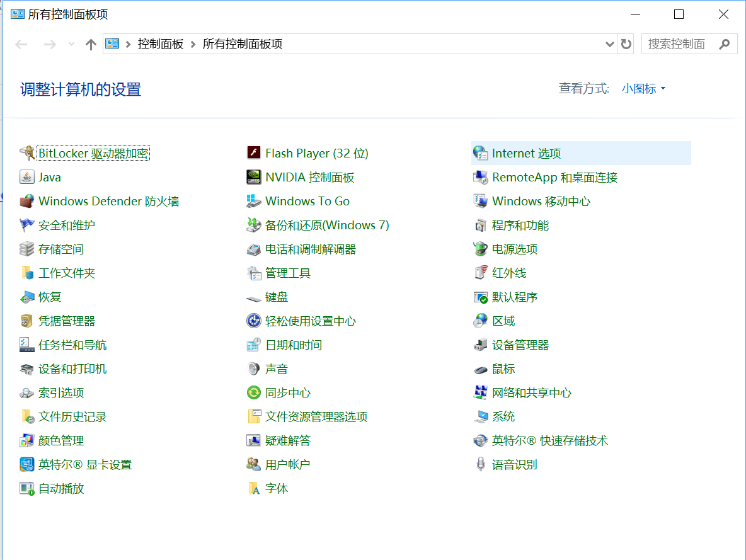Open Windows Defender 防火墙 brick wall icon
This screenshot has height=560, width=746.
point(26,201)
